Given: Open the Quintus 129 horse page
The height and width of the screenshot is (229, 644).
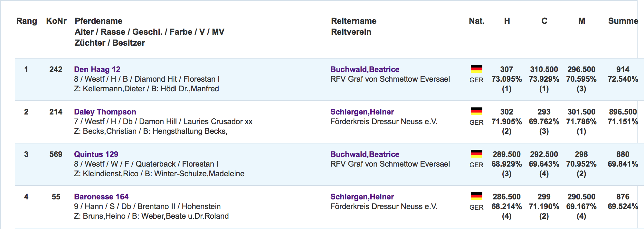Looking at the screenshot, I should tap(96, 154).
